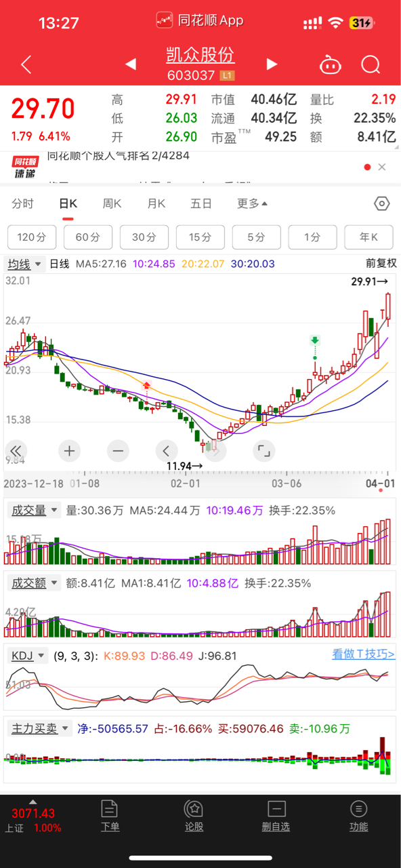Choose 60分 period button
The image size is (401, 868).
click(x=88, y=237)
